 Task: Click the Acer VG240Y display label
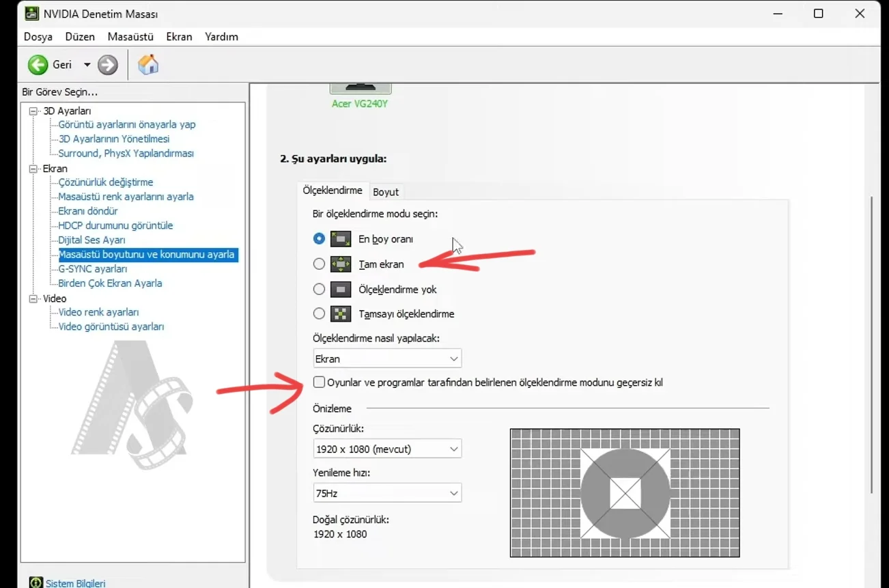pos(360,104)
